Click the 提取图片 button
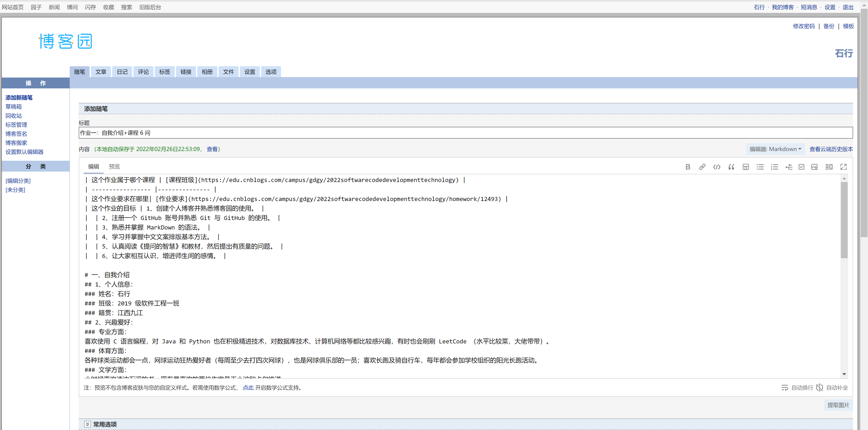 click(838, 405)
